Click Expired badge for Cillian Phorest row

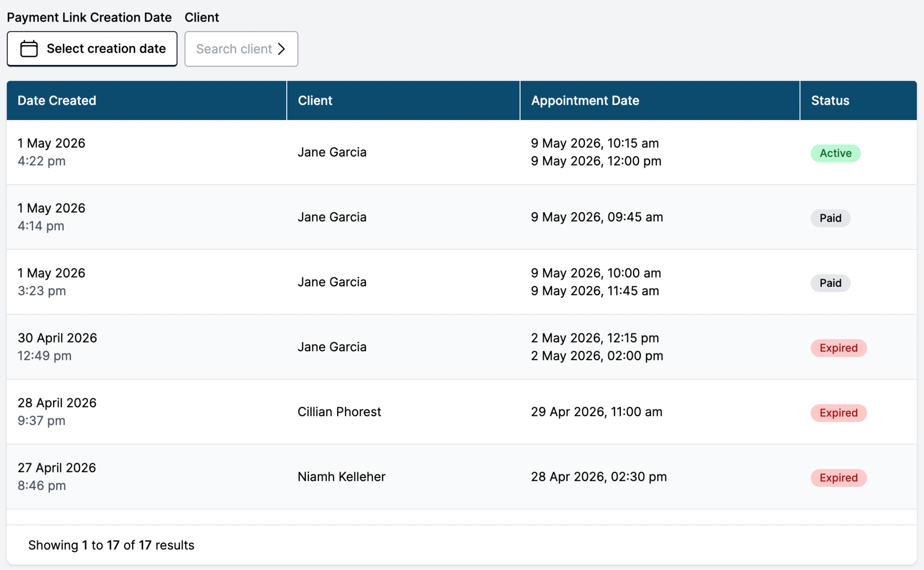coord(838,413)
